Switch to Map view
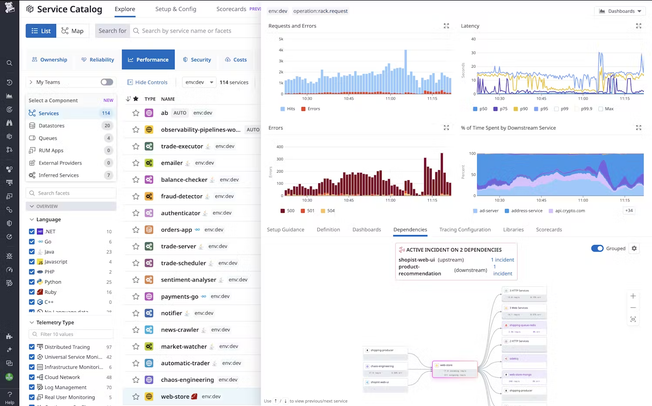This screenshot has width=652, height=406. point(73,31)
